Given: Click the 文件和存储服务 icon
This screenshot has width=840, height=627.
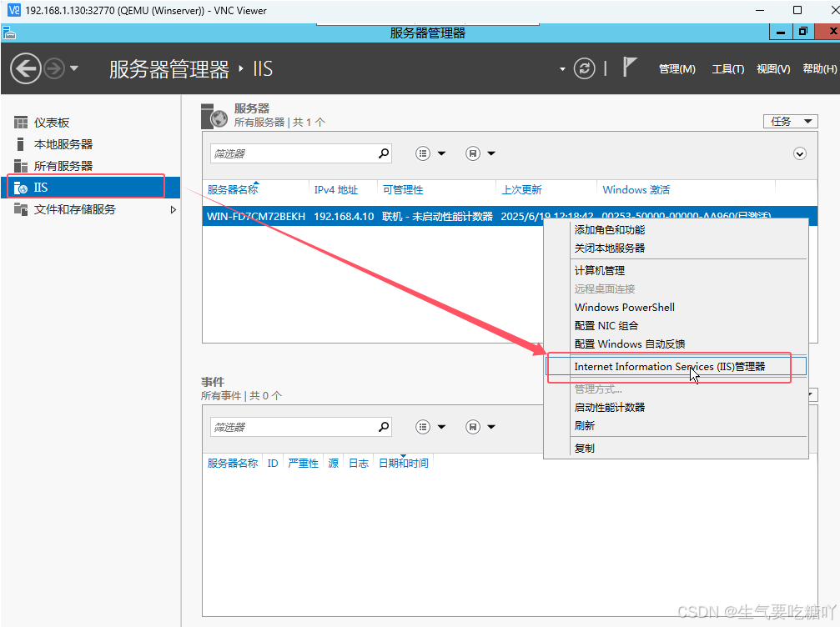Looking at the screenshot, I should 20,209.
